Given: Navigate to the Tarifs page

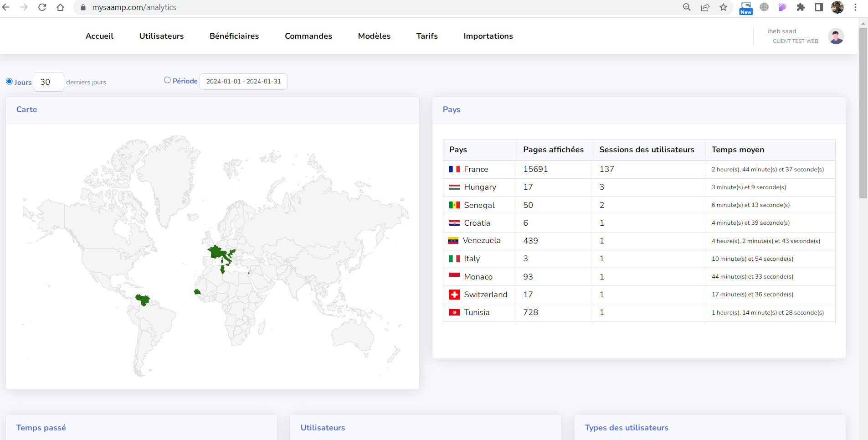Looking at the screenshot, I should pyautogui.click(x=426, y=36).
